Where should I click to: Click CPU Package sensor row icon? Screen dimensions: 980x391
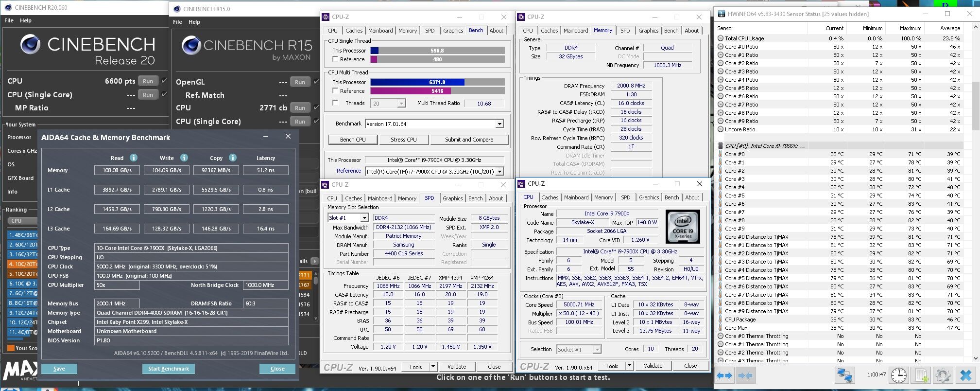[x=721, y=320]
